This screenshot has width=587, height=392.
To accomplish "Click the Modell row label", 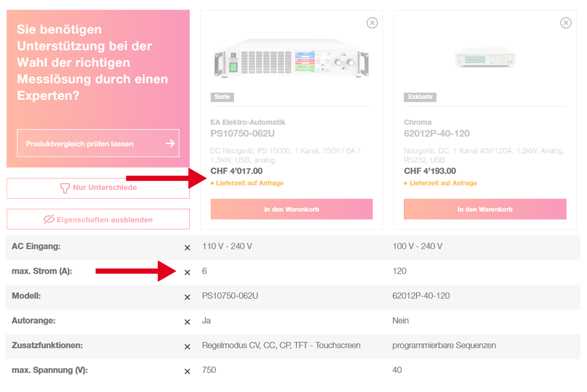I will [x=26, y=296].
